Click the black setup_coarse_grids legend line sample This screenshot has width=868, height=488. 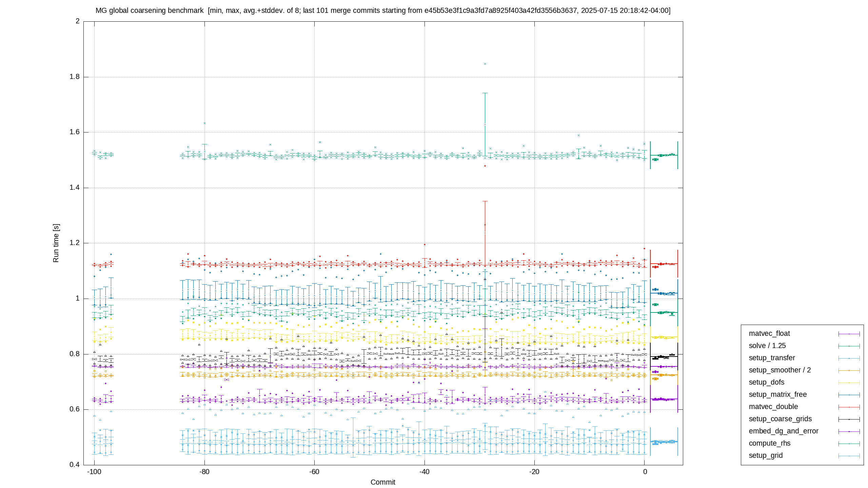click(x=849, y=419)
